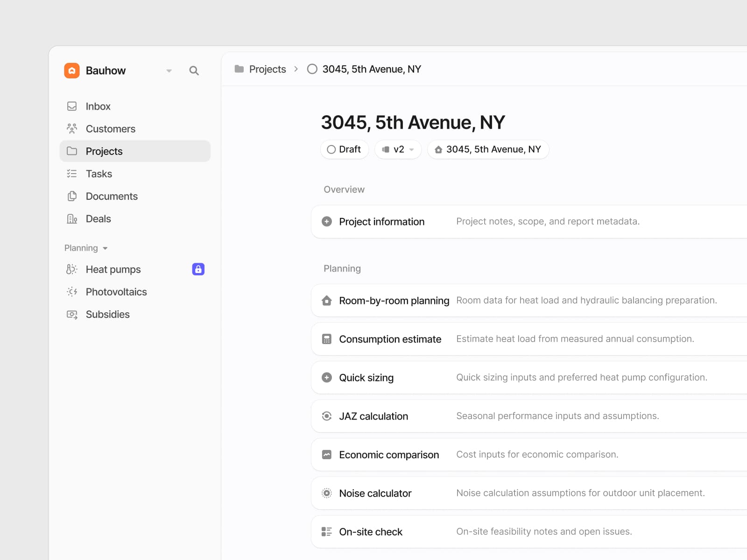
Task: Click the Tasks checklist icon
Action: [72, 174]
